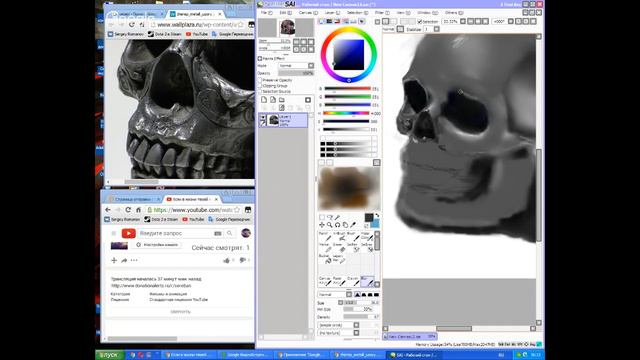Switch to SAI taskbar button

point(414,355)
